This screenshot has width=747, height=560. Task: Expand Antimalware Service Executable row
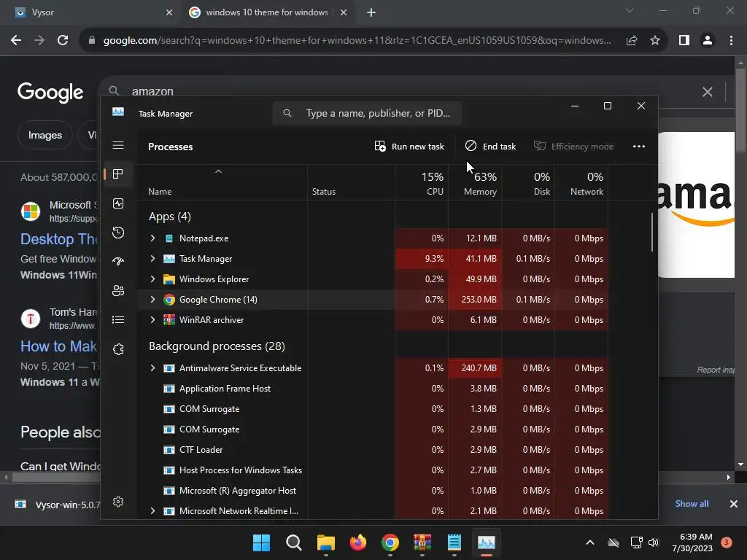(152, 367)
